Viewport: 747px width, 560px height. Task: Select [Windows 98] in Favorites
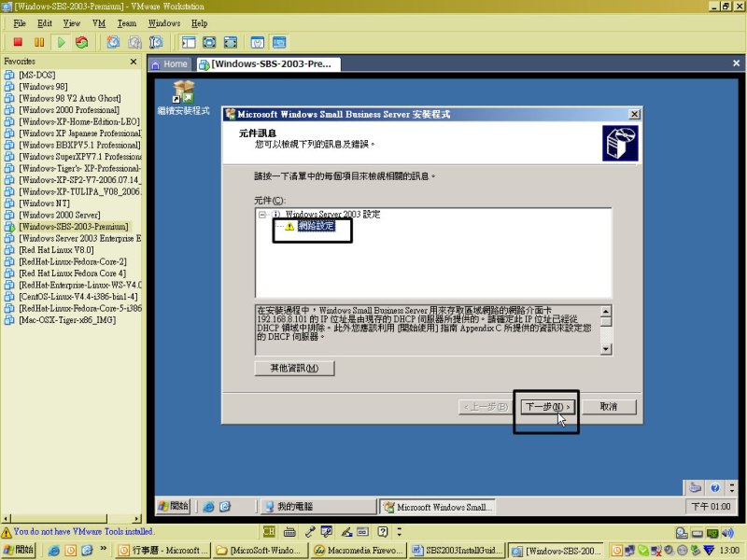point(43,87)
